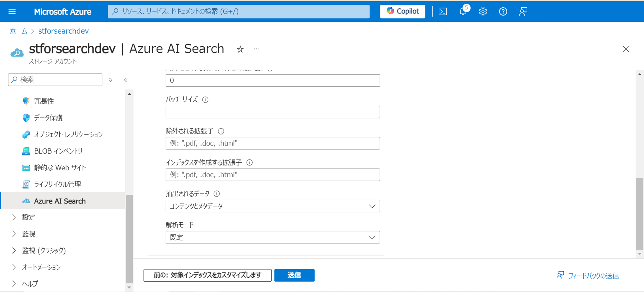Click the field containing 0
Image resolution: width=644 pixels, height=292 pixels.
(x=272, y=80)
